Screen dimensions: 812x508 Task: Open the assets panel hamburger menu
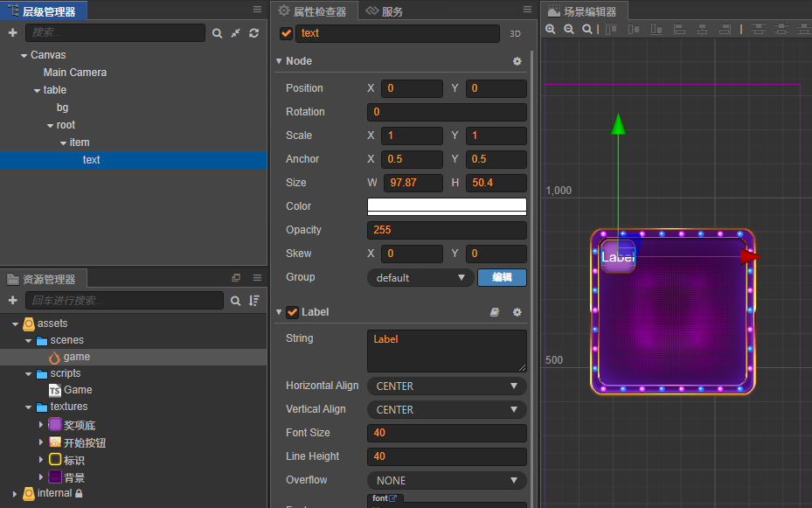257,277
